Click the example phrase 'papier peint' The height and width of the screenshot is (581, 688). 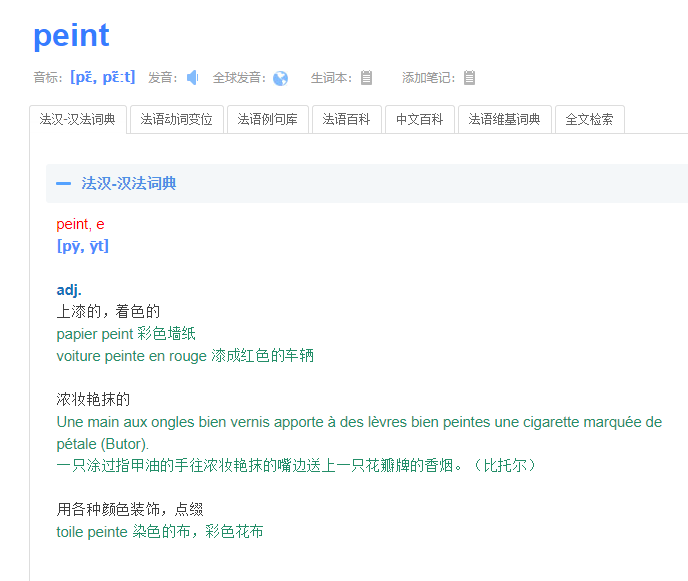[x=95, y=334]
